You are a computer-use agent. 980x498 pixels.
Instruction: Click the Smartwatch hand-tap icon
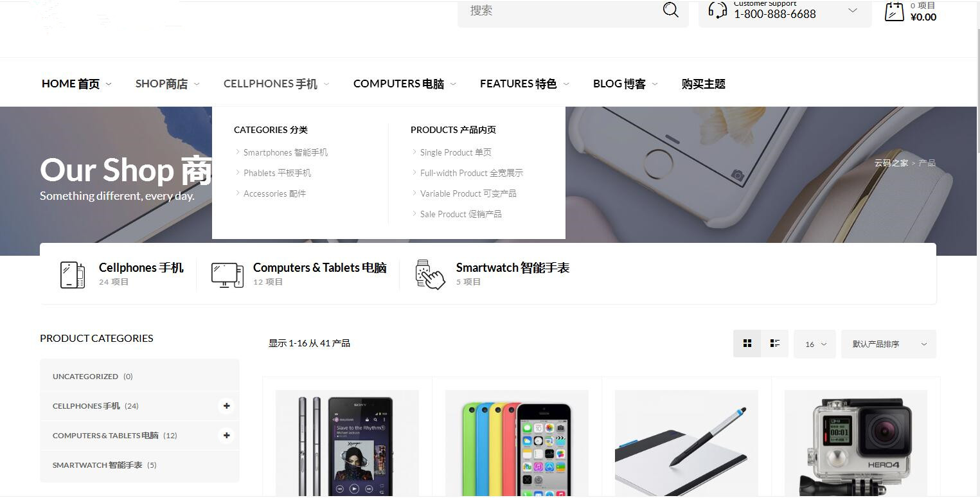(430, 275)
